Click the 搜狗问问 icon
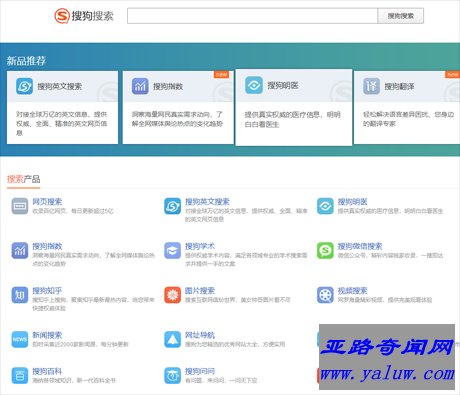 tap(172, 376)
